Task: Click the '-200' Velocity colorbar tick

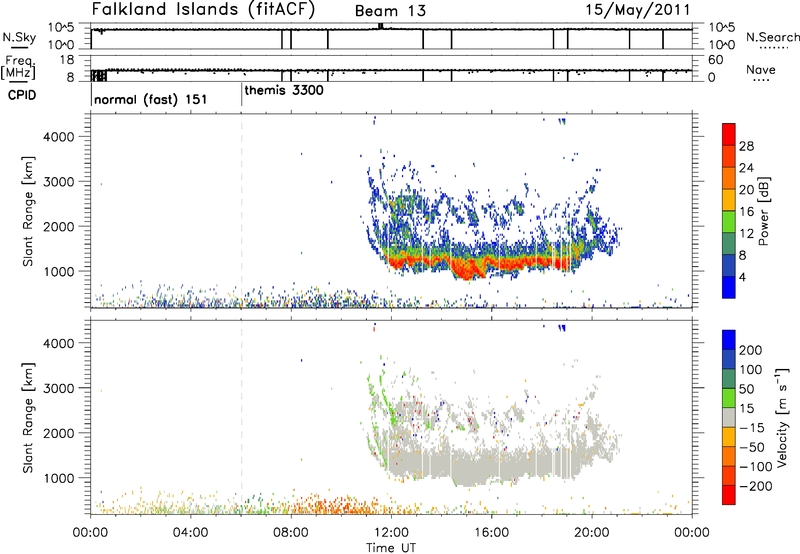Action: 755,486
